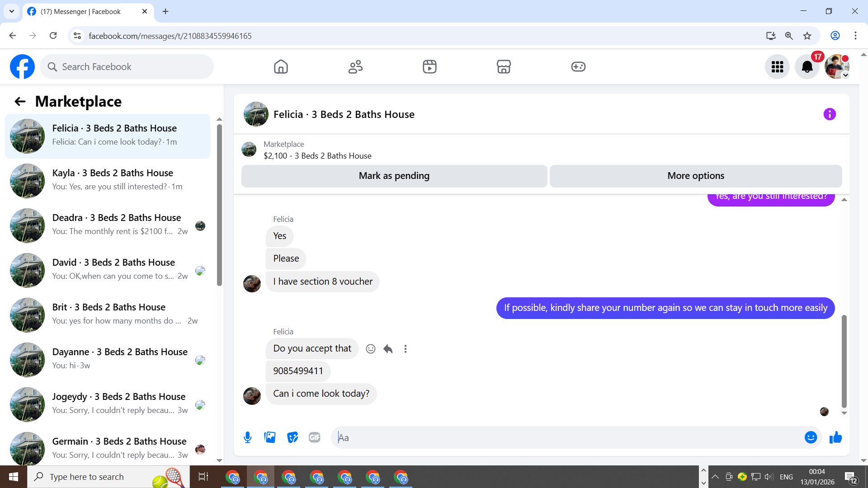This screenshot has width=868, height=488.
Task: Open Windows Task View in taskbar
Action: pyautogui.click(x=203, y=477)
